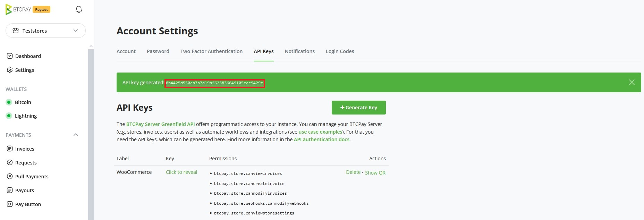Screen dimensions: 644x220
Task: Click the generated API key string
Action: (x=214, y=83)
